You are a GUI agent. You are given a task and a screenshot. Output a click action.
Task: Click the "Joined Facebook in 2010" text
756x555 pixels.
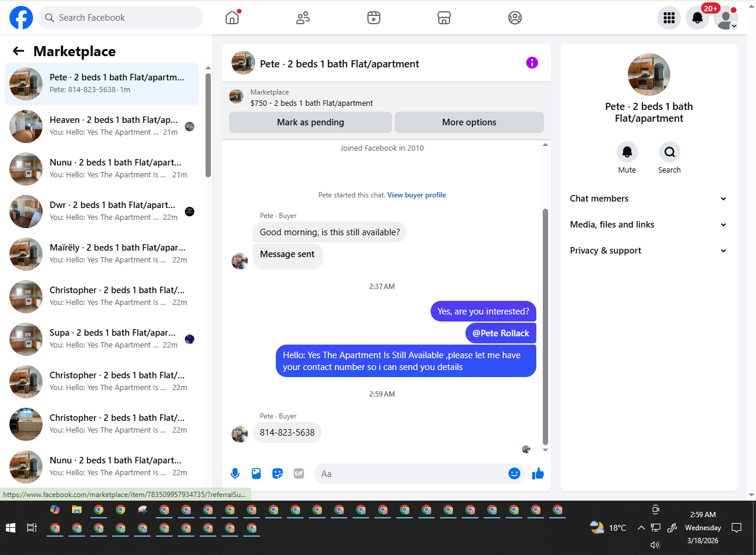pos(382,148)
